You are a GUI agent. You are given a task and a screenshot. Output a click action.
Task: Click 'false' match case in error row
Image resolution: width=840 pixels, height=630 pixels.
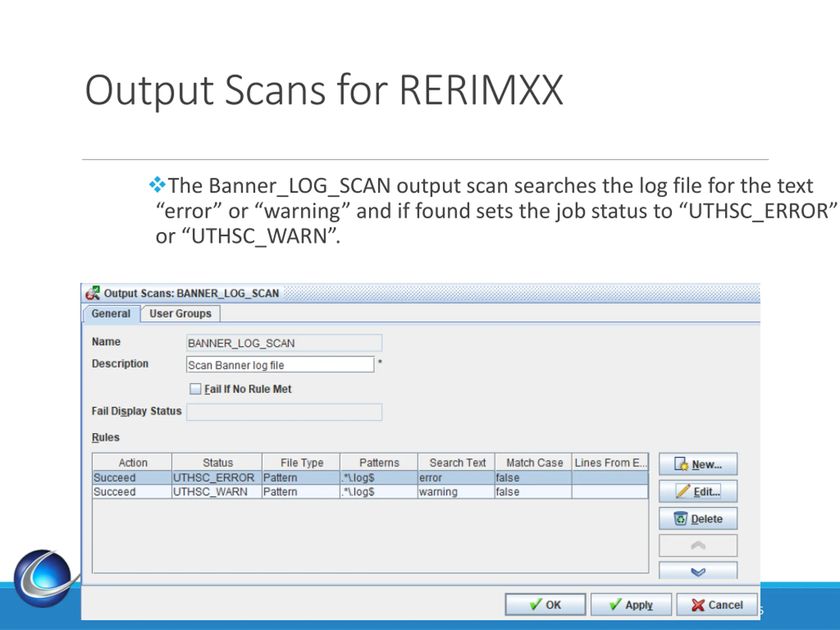pos(534,477)
